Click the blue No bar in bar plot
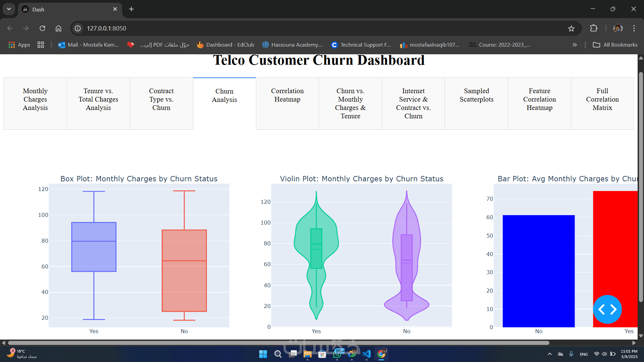Viewport: 644px width, 362px height. pyautogui.click(x=538, y=271)
